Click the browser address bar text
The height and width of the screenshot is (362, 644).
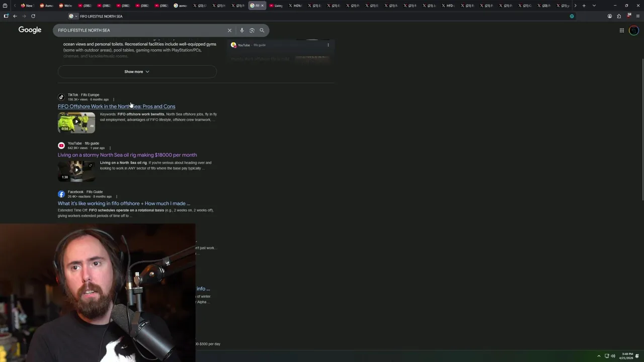click(101, 16)
